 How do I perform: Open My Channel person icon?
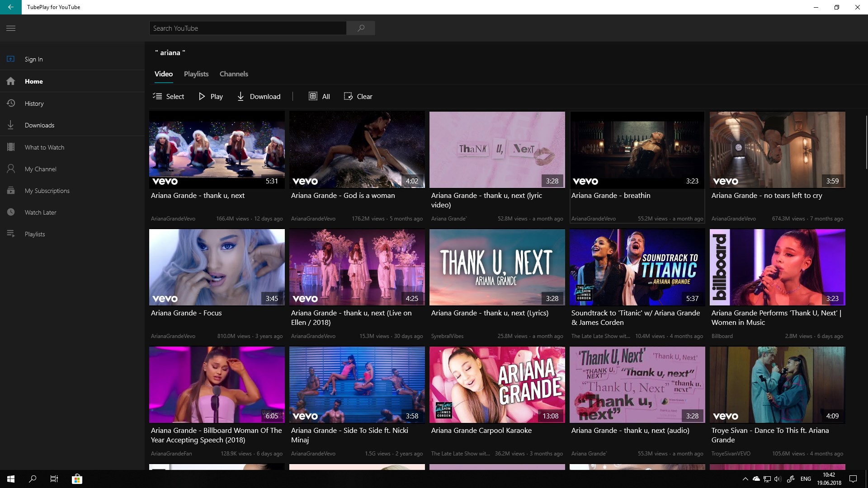coord(11,169)
